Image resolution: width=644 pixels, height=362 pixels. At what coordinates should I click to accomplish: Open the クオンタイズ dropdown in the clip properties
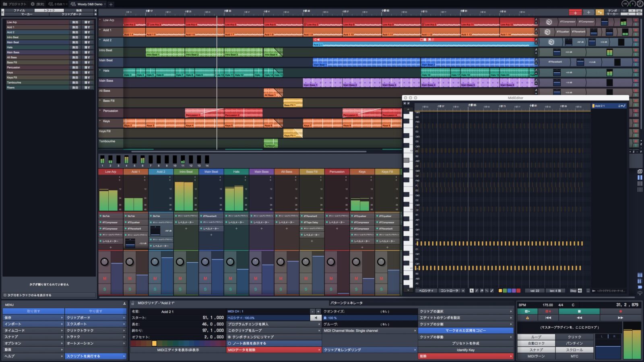(x=368, y=311)
